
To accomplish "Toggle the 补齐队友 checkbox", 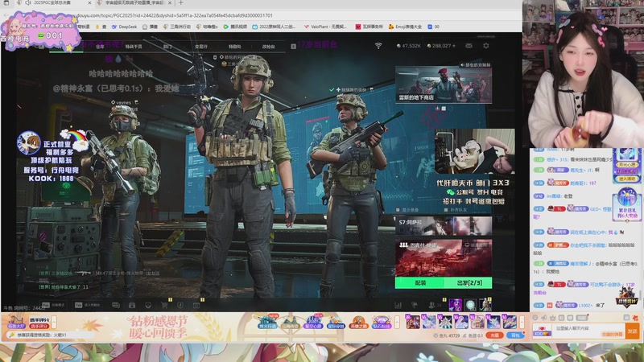I will pos(446,210).
